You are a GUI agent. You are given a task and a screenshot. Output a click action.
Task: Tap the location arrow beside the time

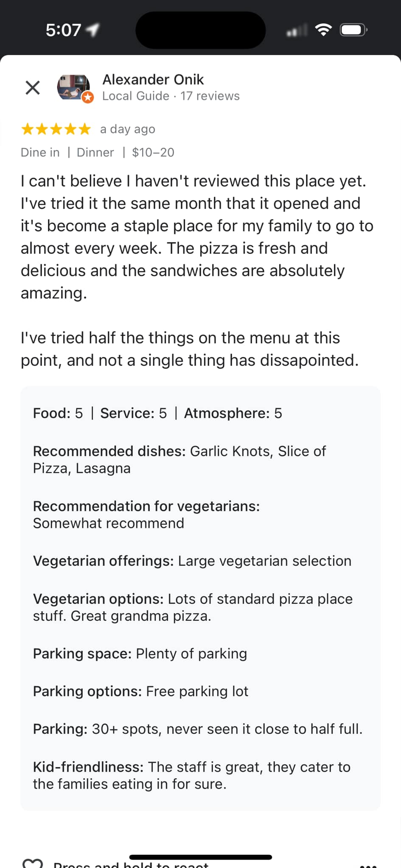[93, 30]
